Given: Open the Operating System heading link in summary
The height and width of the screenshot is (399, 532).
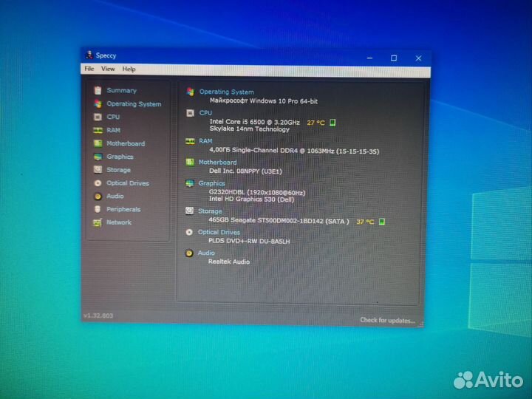Looking at the screenshot, I should click(227, 92).
